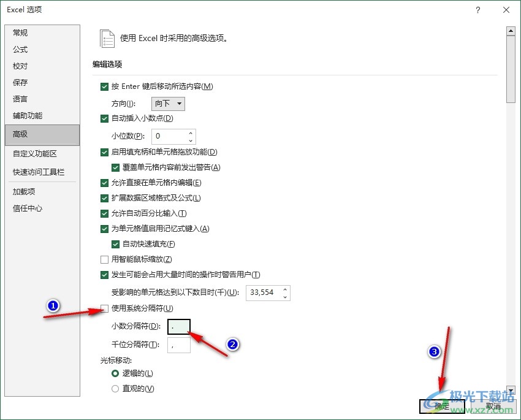Check the 使用系统分隔符 checkbox
Screen dimensions: 521x420
pos(104,308)
